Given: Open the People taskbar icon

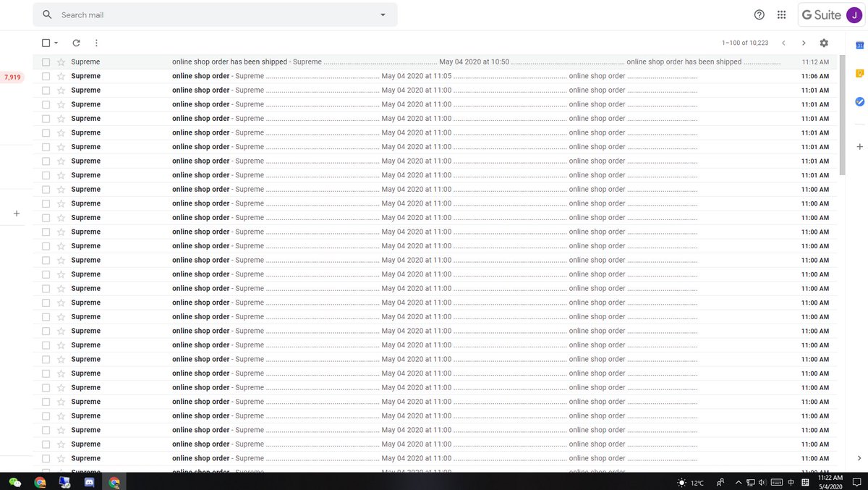Looking at the screenshot, I should coord(720,482).
